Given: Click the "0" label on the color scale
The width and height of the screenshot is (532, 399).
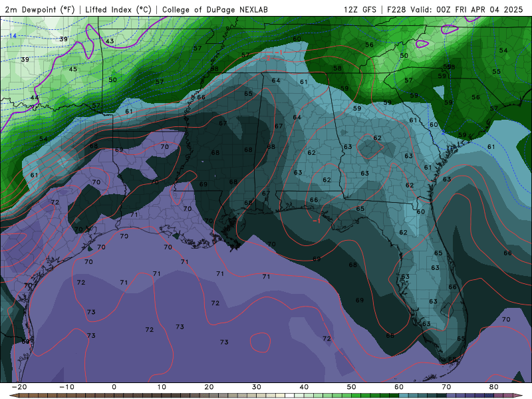Looking at the screenshot, I should [114, 387].
